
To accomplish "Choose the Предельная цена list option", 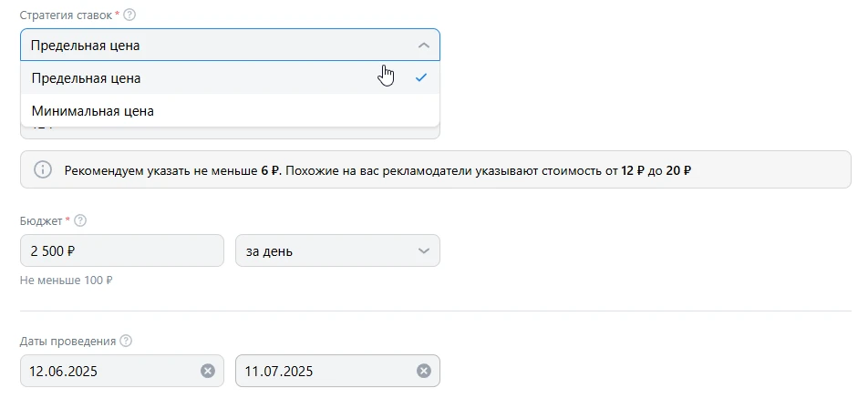I will [x=87, y=78].
